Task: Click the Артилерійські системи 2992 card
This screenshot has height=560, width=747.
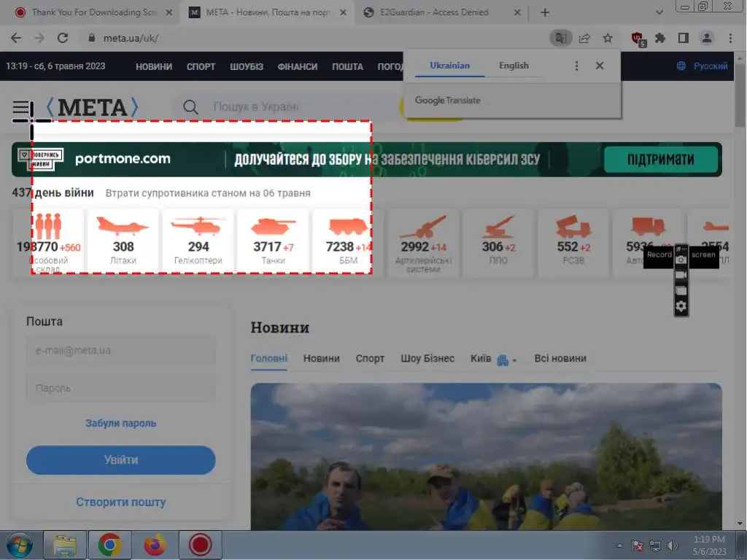Action: pos(423,243)
